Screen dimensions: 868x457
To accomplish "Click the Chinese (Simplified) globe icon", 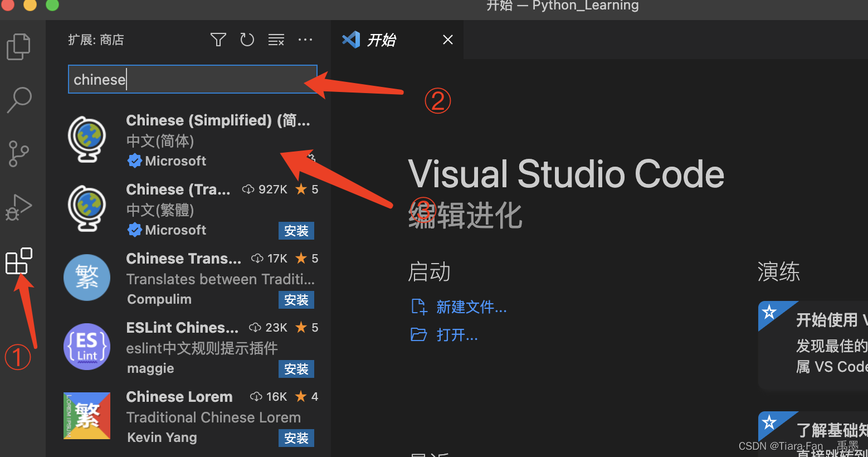I will click(x=87, y=140).
